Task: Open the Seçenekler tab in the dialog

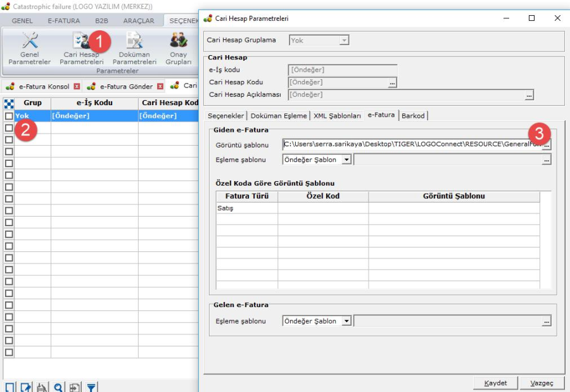Action: pyautogui.click(x=225, y=116)
